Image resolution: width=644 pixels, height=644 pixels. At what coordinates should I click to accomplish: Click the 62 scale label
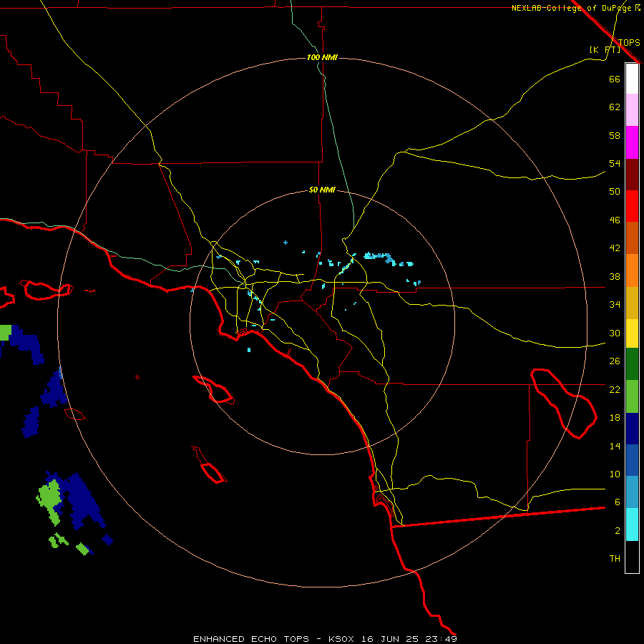(615, 107)
